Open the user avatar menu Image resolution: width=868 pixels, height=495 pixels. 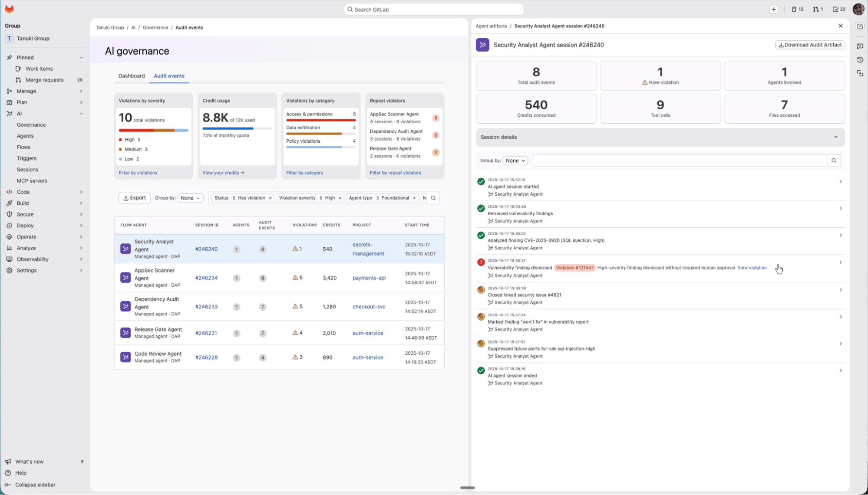858,9
